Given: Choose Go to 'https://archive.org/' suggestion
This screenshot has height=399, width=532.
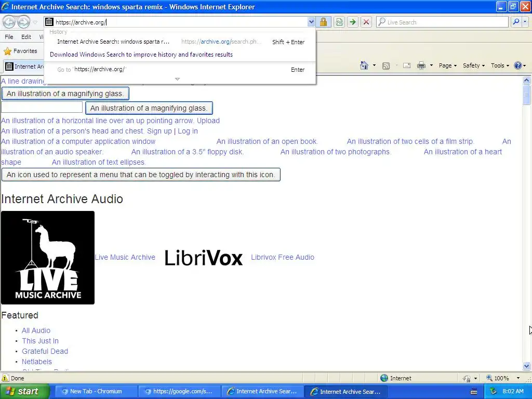Looking at the screenshot, I should point(180,69).
